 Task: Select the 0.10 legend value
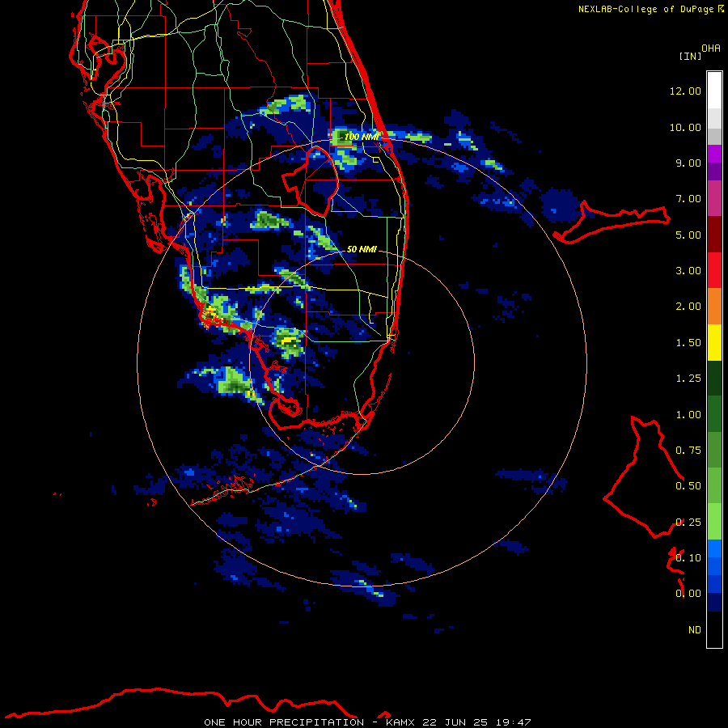pyautogui.click(x=688, y=558)
